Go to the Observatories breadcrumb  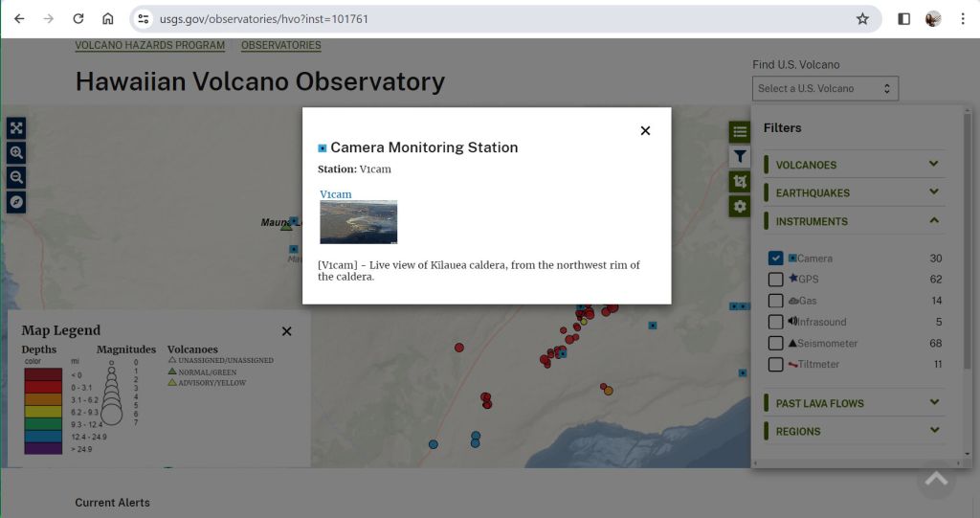pyautogui.click(x=280, y=45)
